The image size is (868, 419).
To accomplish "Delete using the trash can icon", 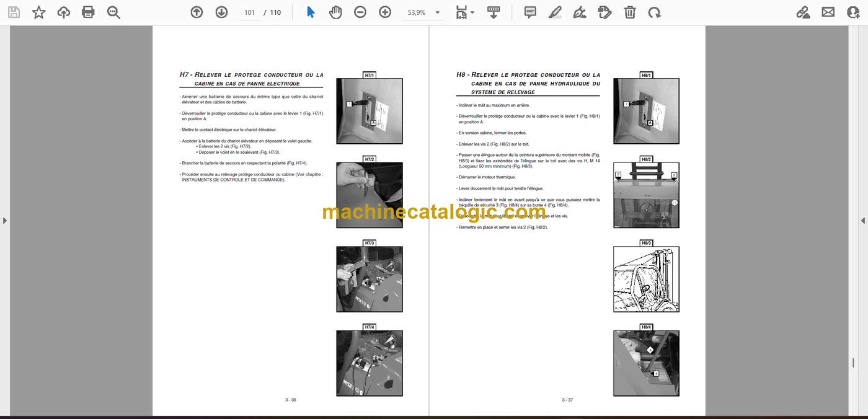I will (x=629, y=12).
